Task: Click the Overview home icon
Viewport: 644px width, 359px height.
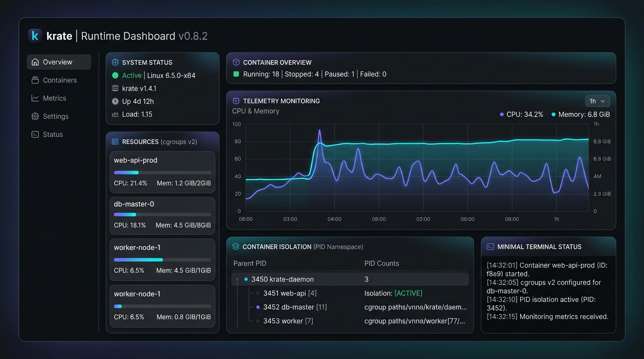Action: coord(35,62)
